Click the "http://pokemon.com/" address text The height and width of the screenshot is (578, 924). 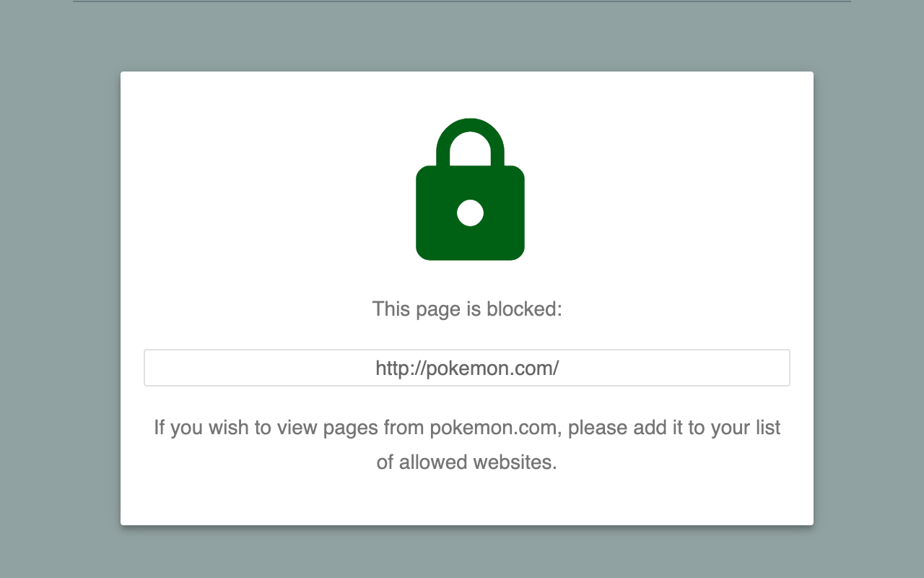[467, 368]
